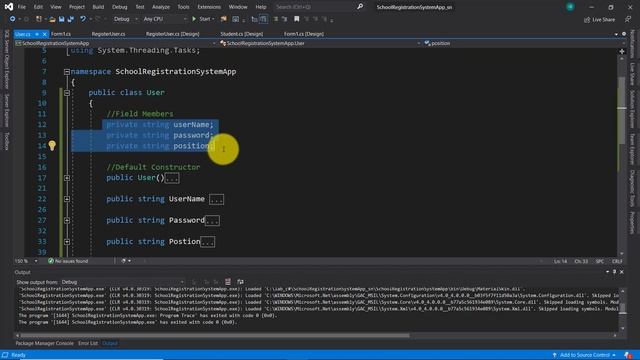Open the Error List tab

click(x=88, y=343)
